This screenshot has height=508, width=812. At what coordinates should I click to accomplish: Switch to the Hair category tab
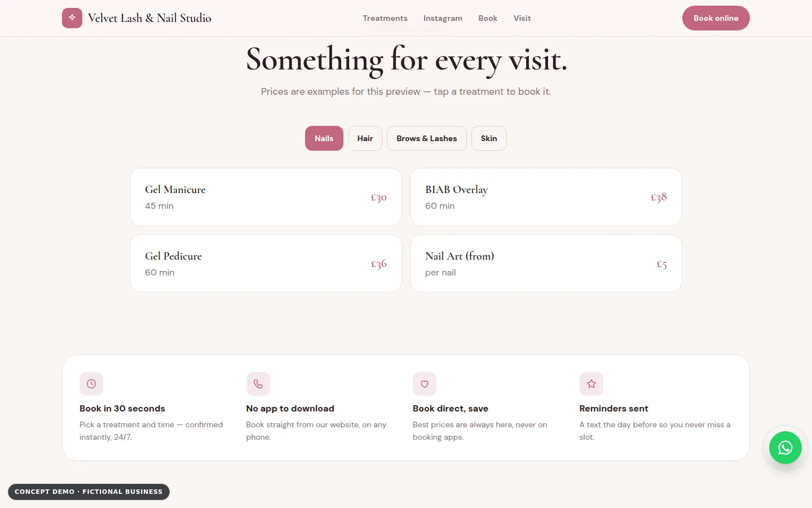(x=365, y=138)
